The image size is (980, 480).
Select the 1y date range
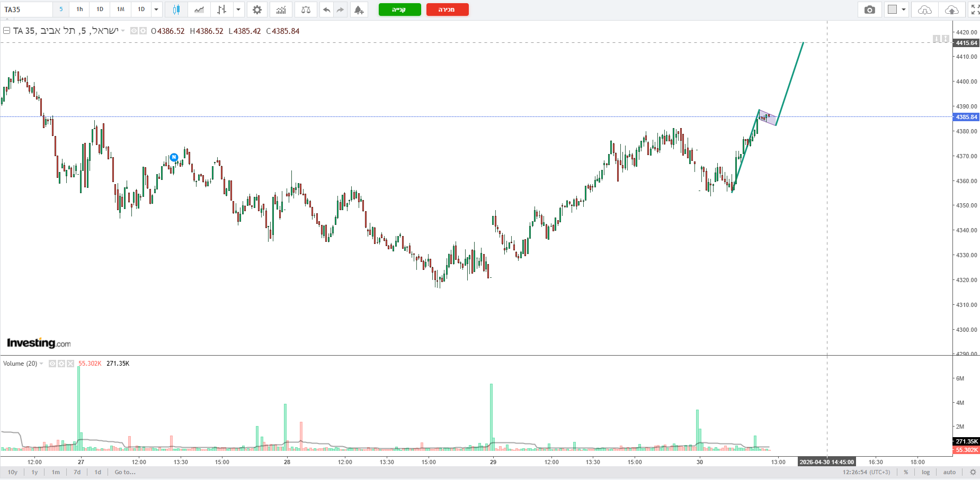(35, 472)
